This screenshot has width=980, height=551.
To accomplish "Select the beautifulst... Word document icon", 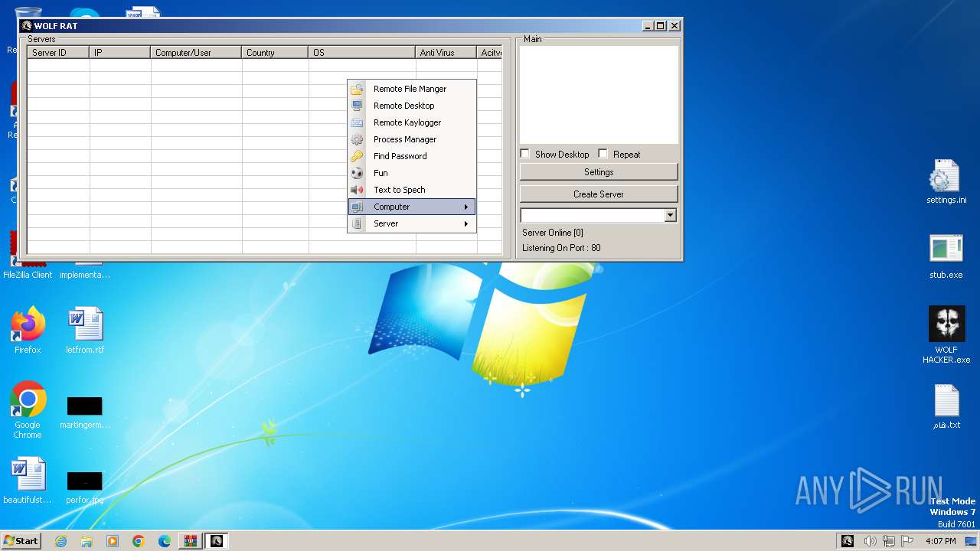I will [x=28, y=481].
